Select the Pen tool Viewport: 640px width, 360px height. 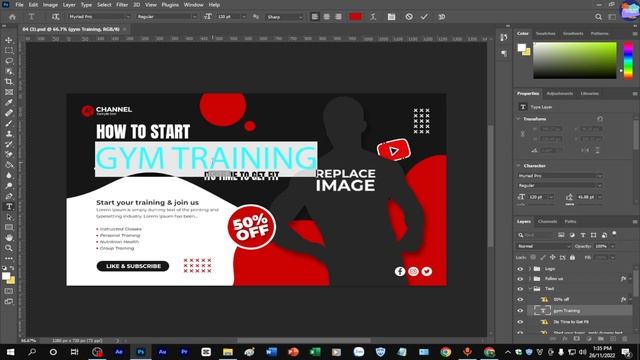(x=9, y=196)
